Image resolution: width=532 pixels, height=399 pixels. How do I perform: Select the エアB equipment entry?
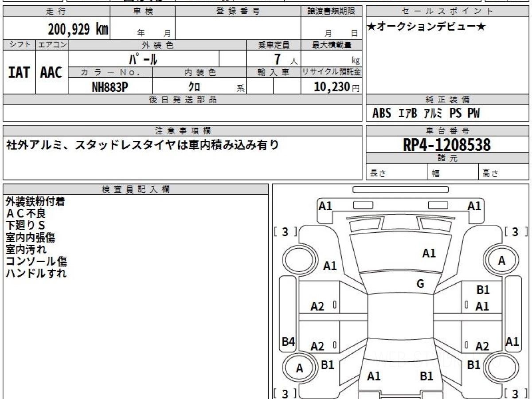(x=408, y=113)
